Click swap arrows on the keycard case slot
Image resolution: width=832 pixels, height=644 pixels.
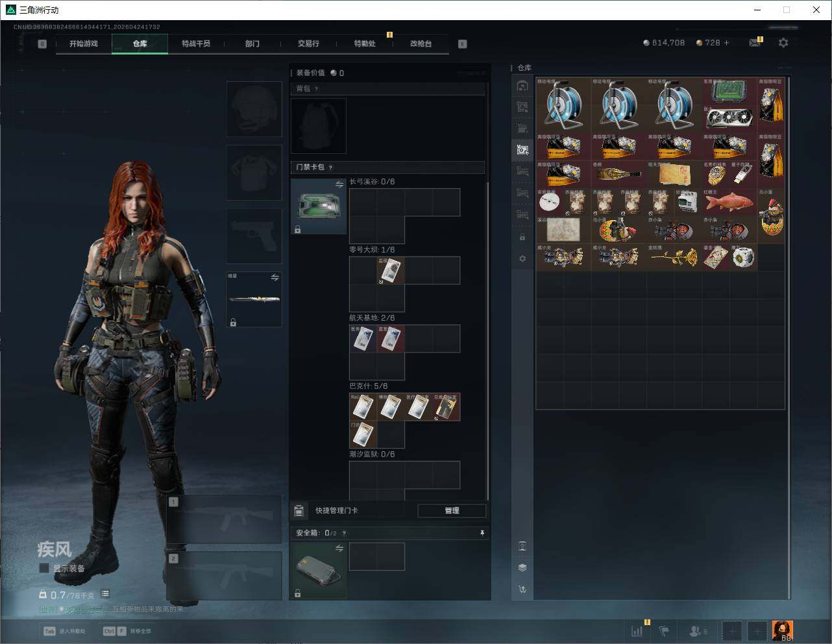tap(339, 185)
